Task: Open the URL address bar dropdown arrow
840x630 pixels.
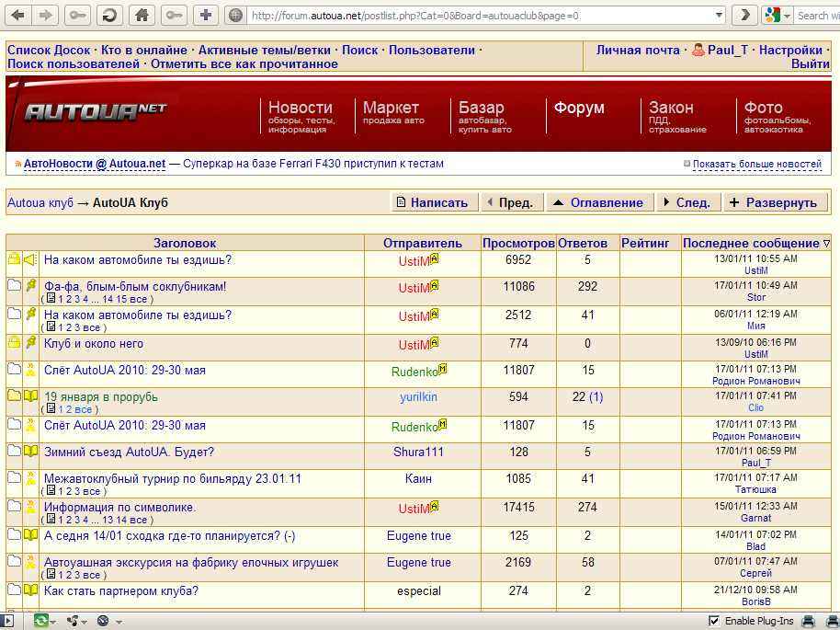Action: pos(719,15)
